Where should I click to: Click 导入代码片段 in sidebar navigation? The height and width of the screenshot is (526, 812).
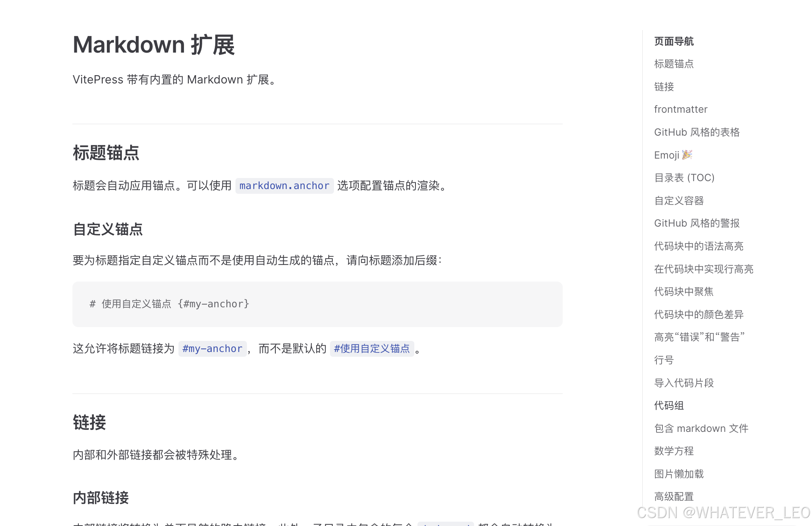pos(683,383)
